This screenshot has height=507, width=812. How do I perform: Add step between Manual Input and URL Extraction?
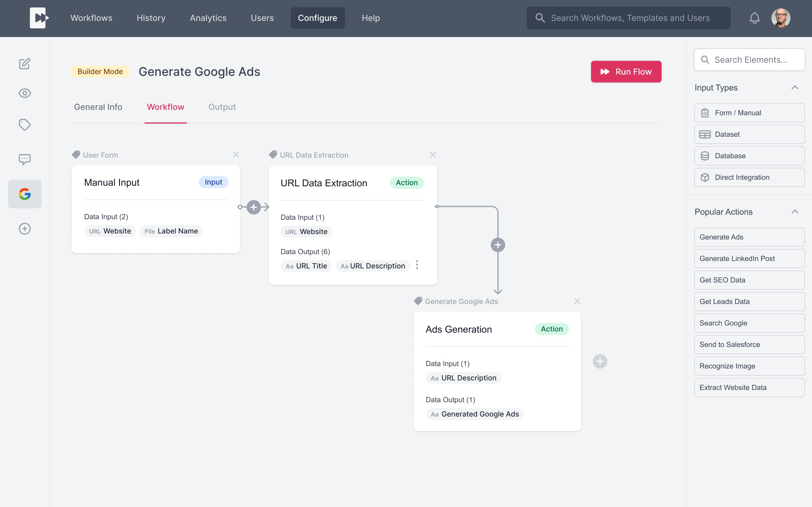click(254, 207)
